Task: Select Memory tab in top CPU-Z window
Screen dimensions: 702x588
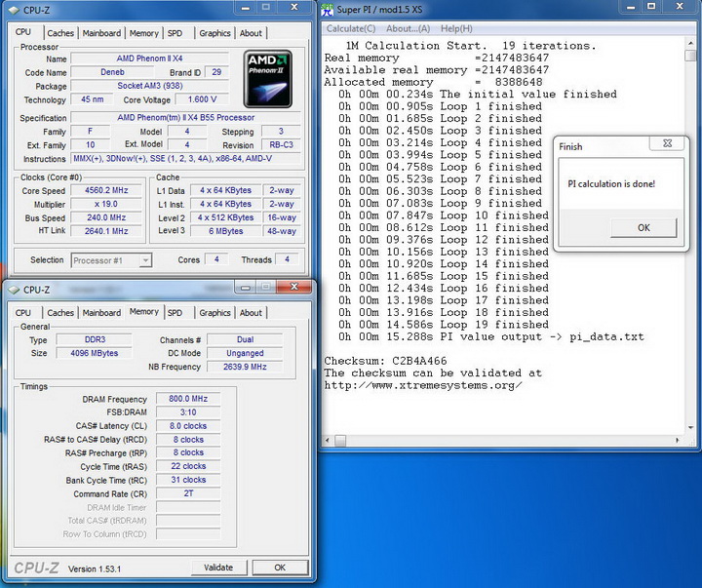Action: pos(143,33)
